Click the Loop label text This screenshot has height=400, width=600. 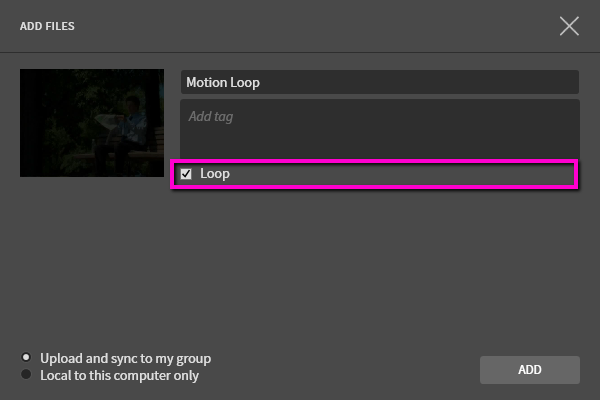tap(215, 174)
